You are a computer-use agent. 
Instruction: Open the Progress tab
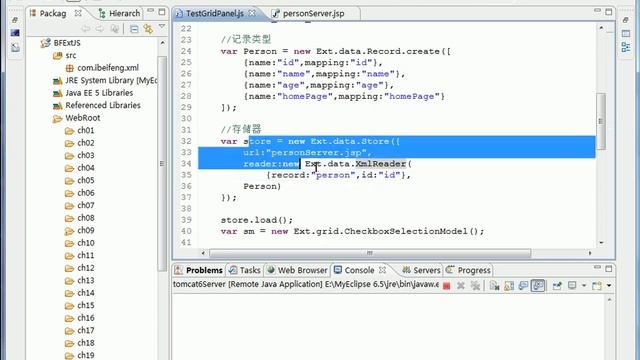468,270
